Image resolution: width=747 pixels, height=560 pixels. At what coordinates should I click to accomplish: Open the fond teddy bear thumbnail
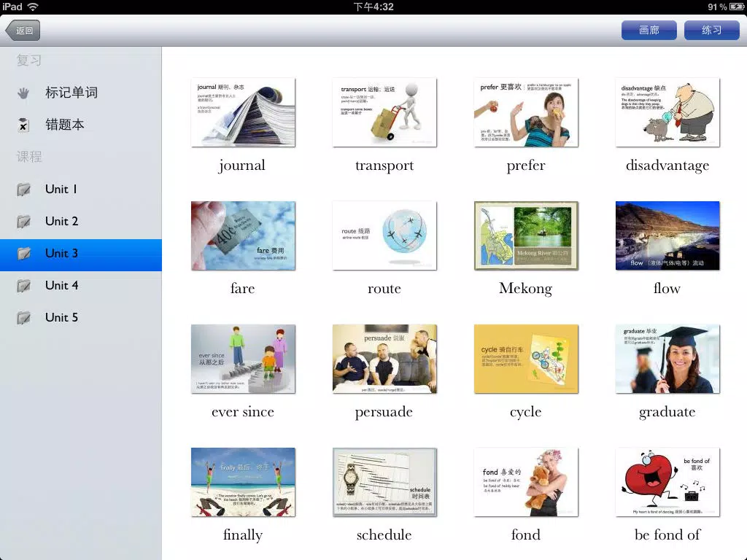pos(526,483)
